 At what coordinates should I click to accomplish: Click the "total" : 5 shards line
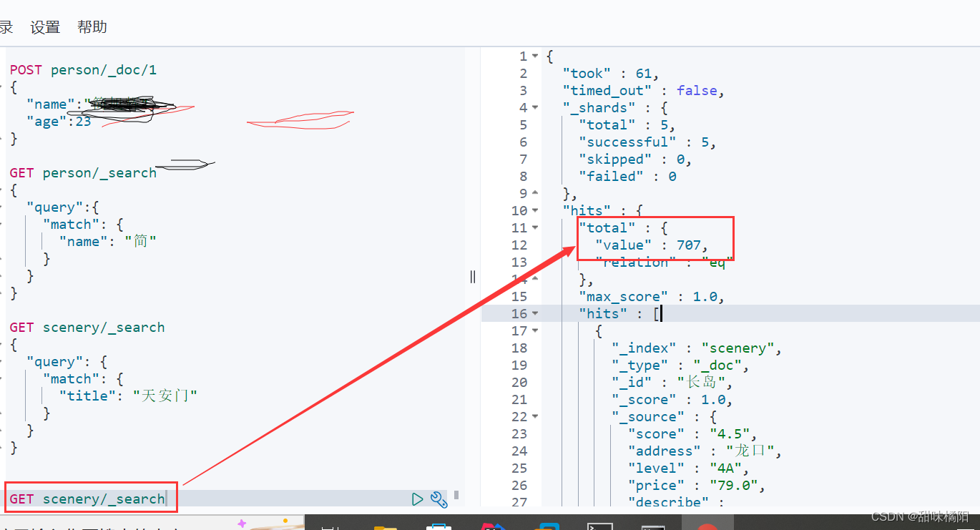627,125
